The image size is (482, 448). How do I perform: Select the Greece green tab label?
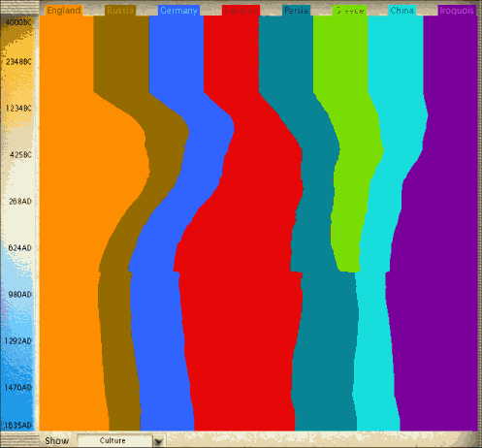click(350, 11)
